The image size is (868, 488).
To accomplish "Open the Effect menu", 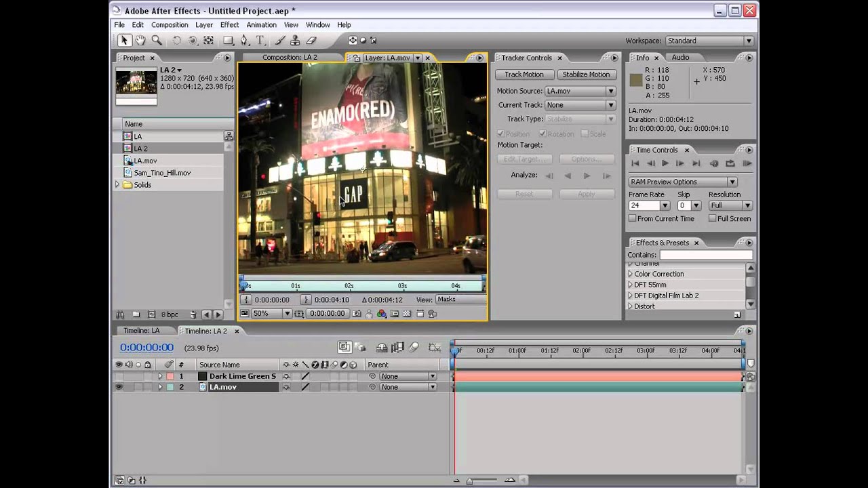I will click(x=229, y=25).
